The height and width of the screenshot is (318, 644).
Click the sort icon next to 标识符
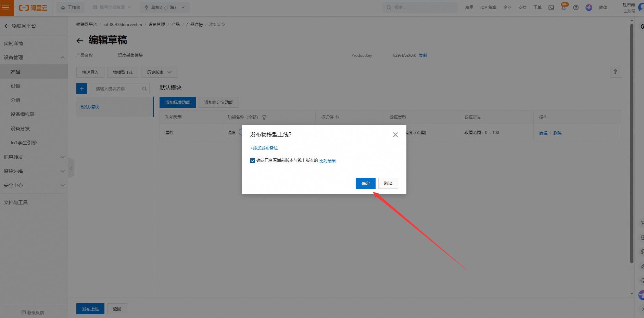[338, 117]
